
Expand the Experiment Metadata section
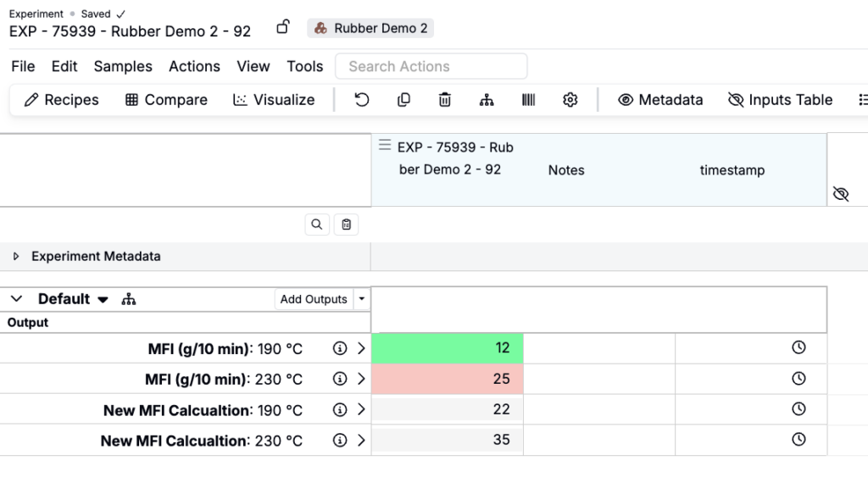tap(16, 257)
